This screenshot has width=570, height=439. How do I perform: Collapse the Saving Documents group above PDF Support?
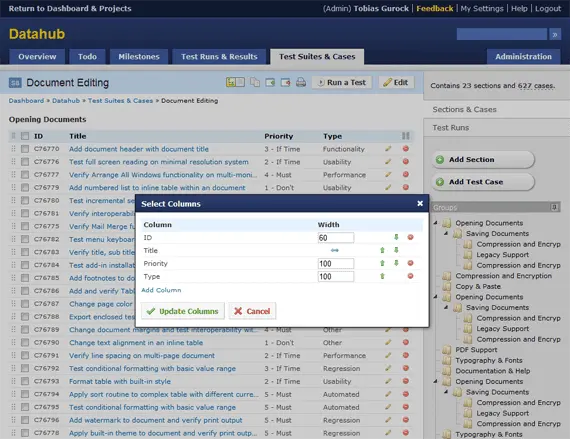pos(446,307)
